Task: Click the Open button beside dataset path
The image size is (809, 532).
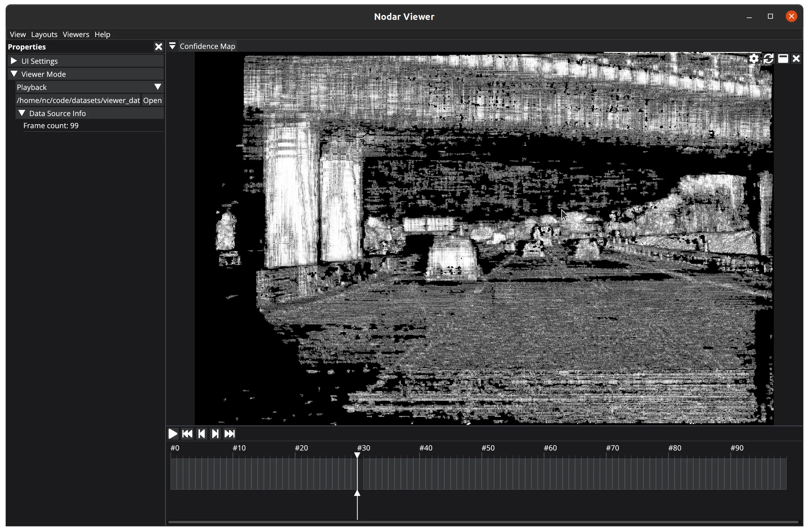Action: [152, 100]
